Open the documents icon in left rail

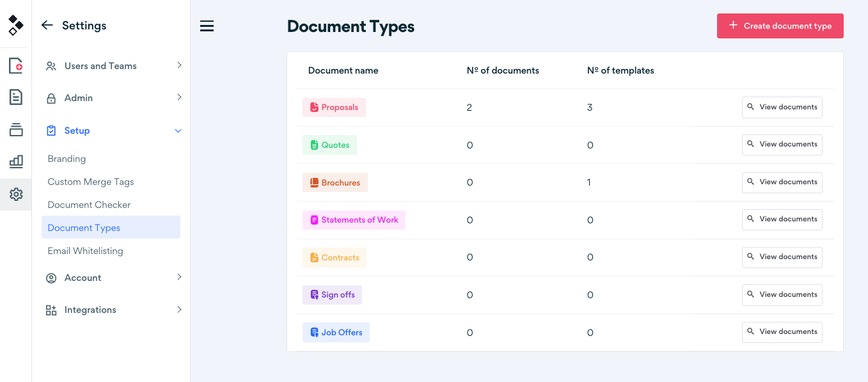point(15,97)
